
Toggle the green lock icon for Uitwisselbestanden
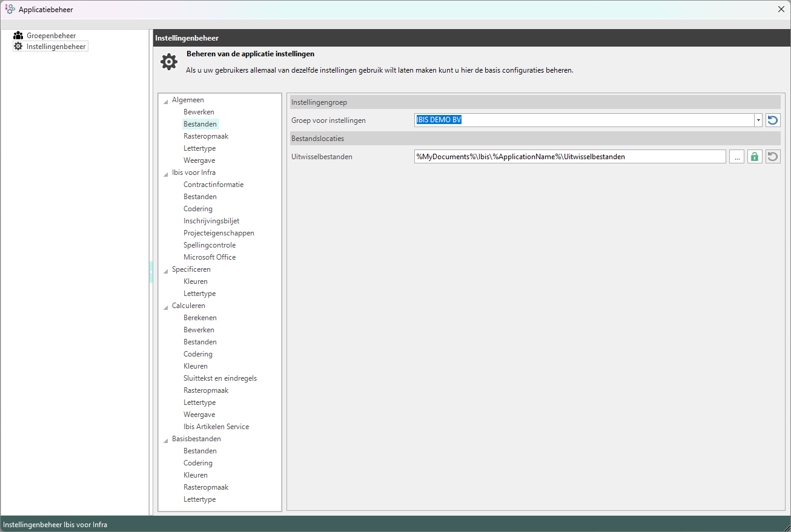click(754, 157)
